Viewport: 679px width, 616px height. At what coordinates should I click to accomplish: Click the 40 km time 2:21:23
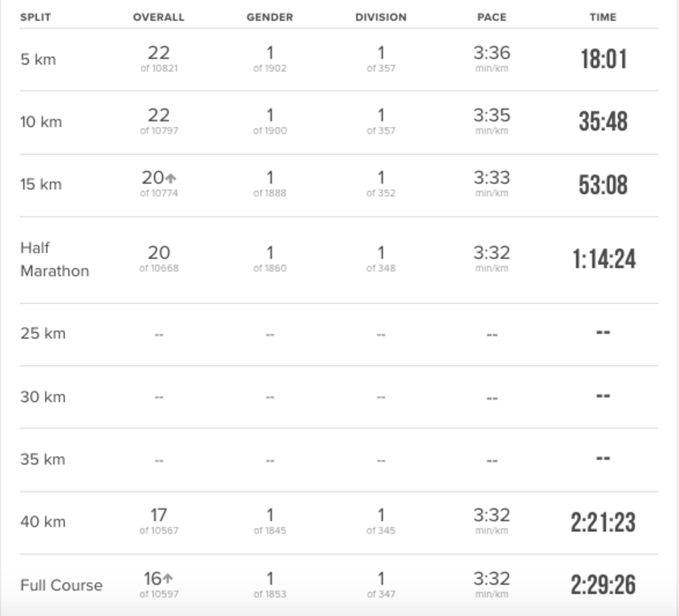point(603,522)
